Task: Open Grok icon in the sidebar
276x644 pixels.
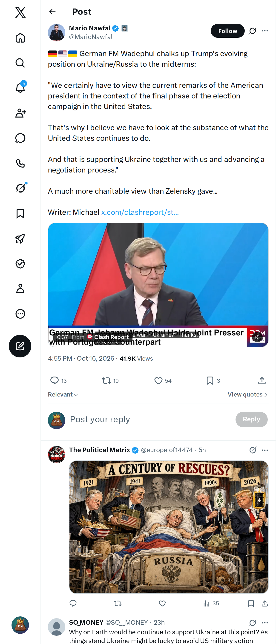Action: coord(20,188)
